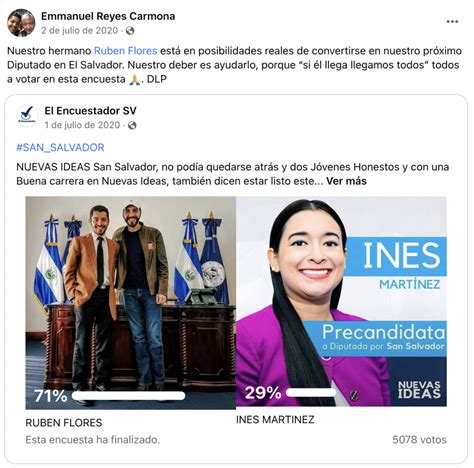Click the public globe icon beside 2 de julio

[130, 31]
